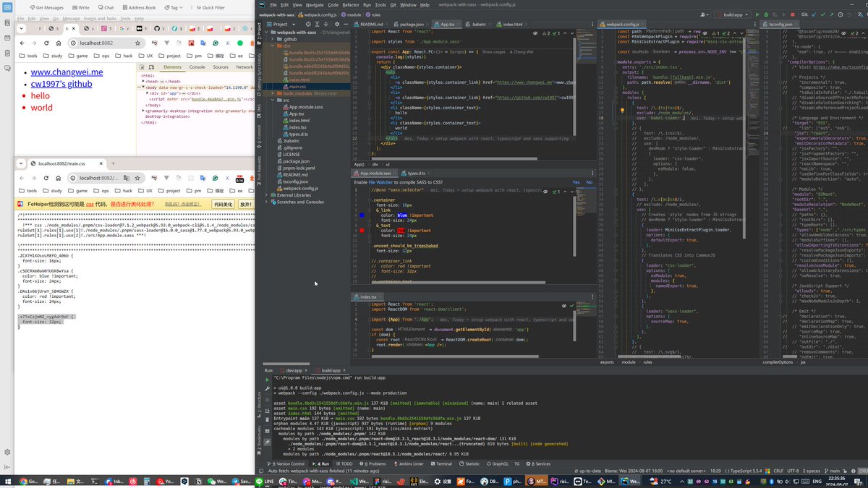Open the build:app run configuration dropdown
The width and height of the screenshot is (868, 488).
[x=732, y=14]
